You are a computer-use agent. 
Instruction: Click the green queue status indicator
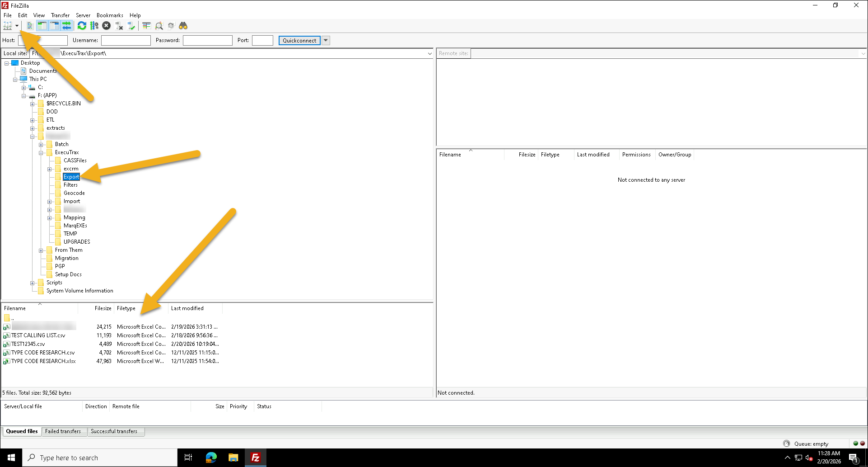click(x=855, y=443)
